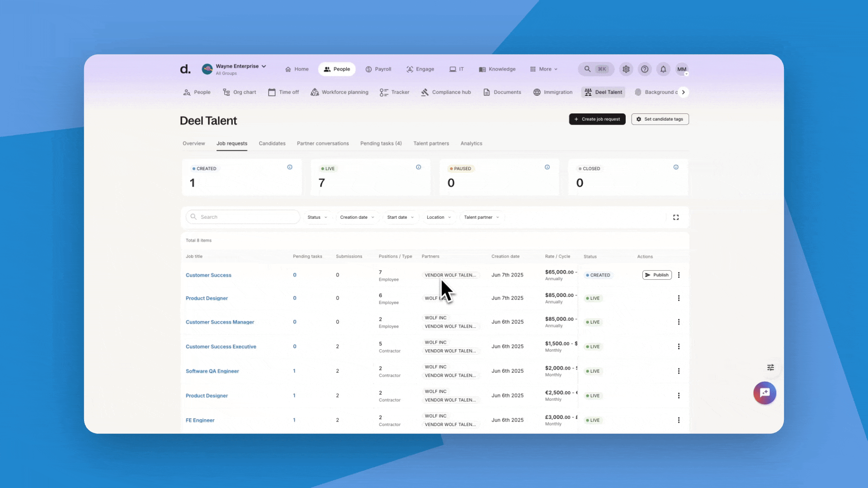Switch to Partner conversations tab
Screen dimensions: 868x488
tap(323, 144)
